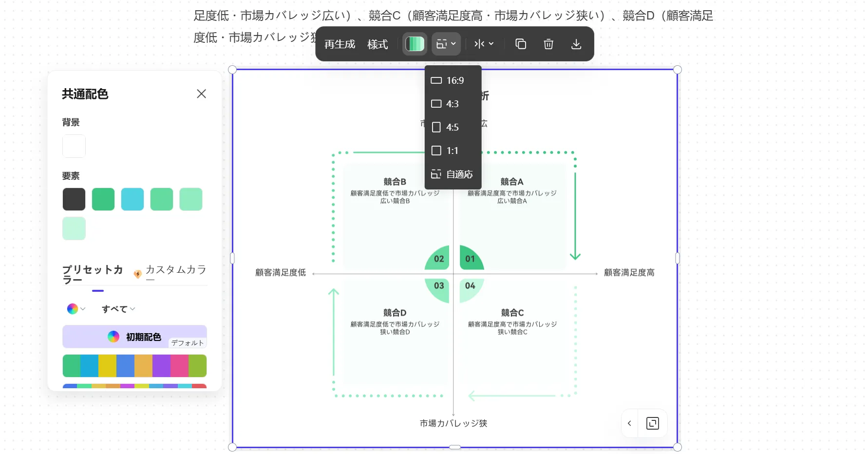868x454 pixels.
Task: Open the mirror/flip dropdown in toolbar
Action: pyautogui.click(x=484, y=44)
